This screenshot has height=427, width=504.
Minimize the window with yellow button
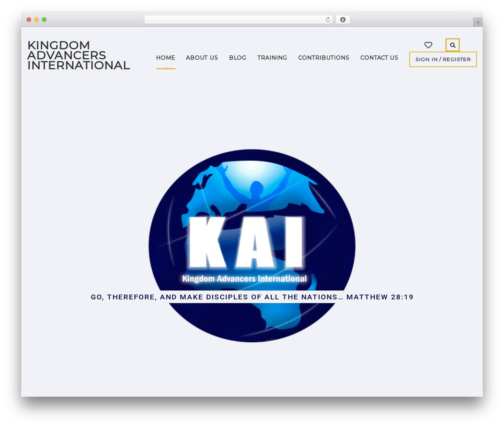point(36,20)
